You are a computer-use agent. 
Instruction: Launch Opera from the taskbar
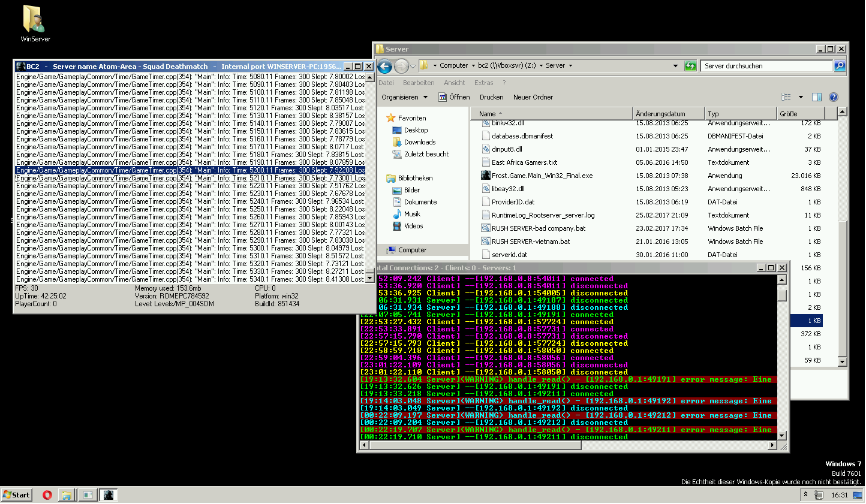click(47, 495)
